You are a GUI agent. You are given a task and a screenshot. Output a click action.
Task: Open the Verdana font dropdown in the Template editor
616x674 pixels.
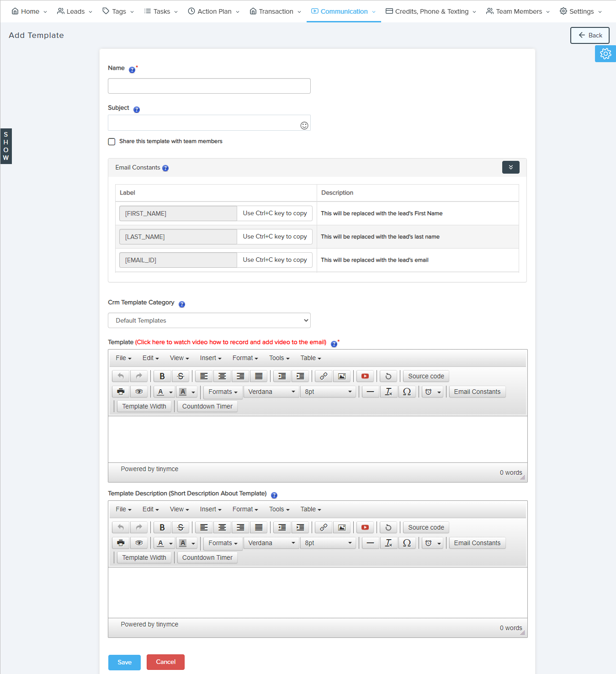click(271, 392)
